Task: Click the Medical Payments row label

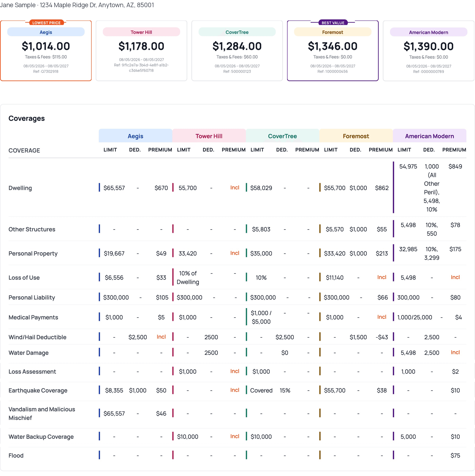Action: [33, 317]
